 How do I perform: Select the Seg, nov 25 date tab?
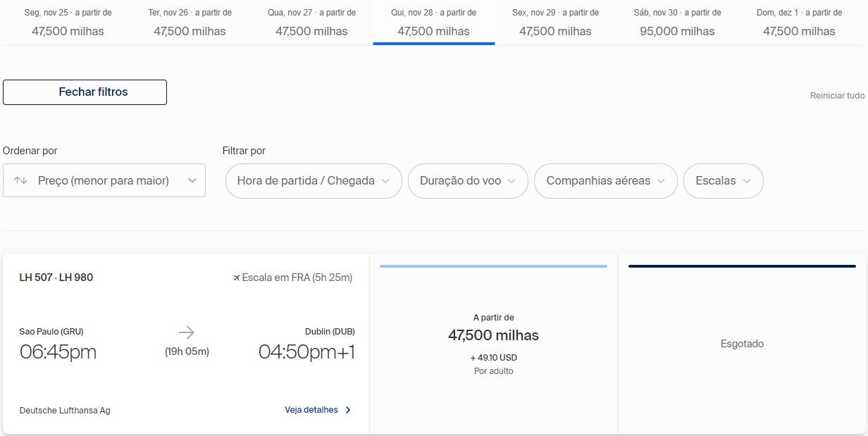pos(68,23)
